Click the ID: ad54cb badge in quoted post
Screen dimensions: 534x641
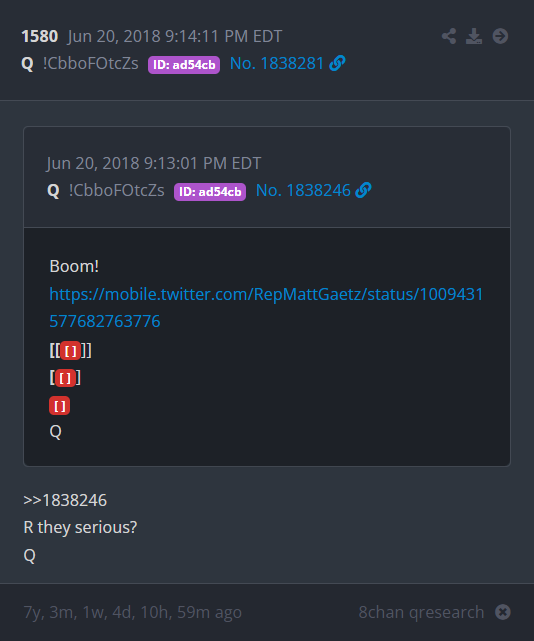point(210,191)
